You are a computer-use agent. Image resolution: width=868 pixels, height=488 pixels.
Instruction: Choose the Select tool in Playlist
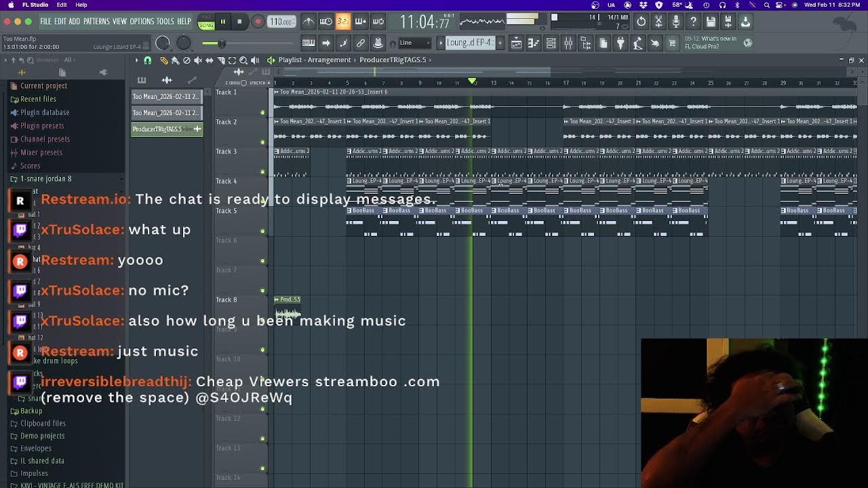point(232,60)
